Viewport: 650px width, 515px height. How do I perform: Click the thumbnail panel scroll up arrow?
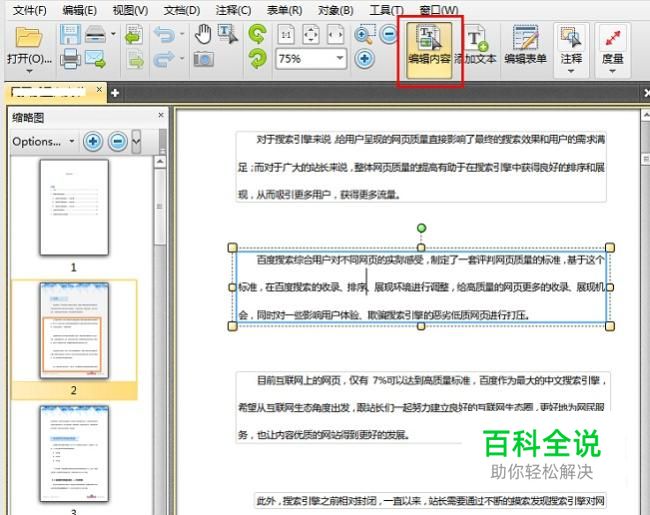click(160, 162)
